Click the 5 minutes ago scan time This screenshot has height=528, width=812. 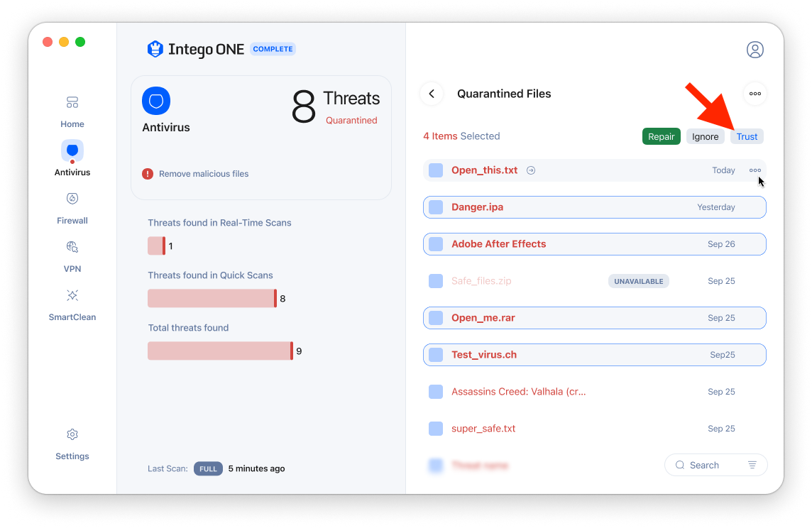(x=256, y=468)
